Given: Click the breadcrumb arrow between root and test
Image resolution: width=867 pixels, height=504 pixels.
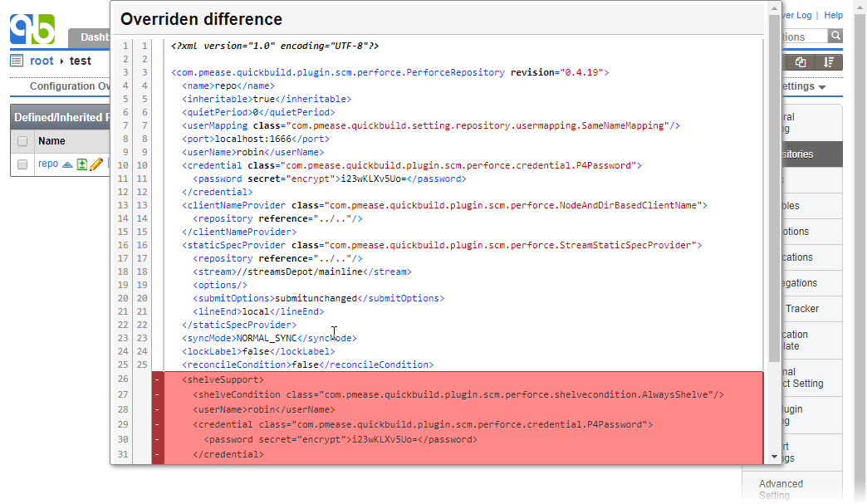Looking at the screenshot, I should (61, 61).
